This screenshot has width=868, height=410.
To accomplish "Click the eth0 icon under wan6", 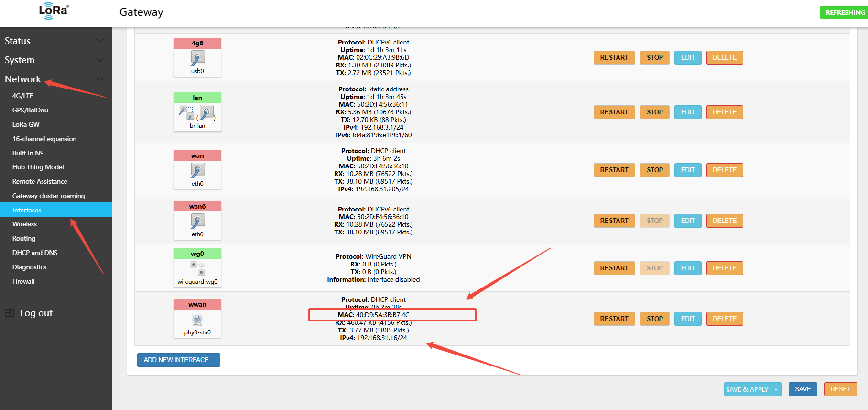I will coord(197,221).
